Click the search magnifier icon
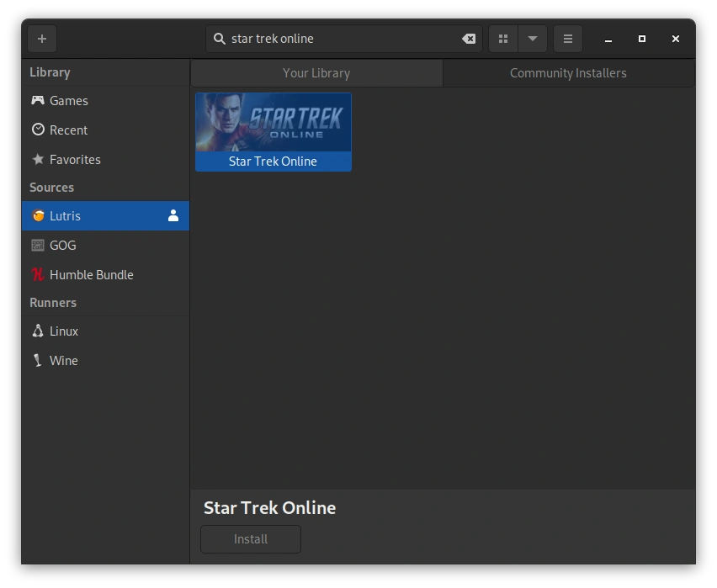Screen dimensions: 717x588 coord(220,39)
